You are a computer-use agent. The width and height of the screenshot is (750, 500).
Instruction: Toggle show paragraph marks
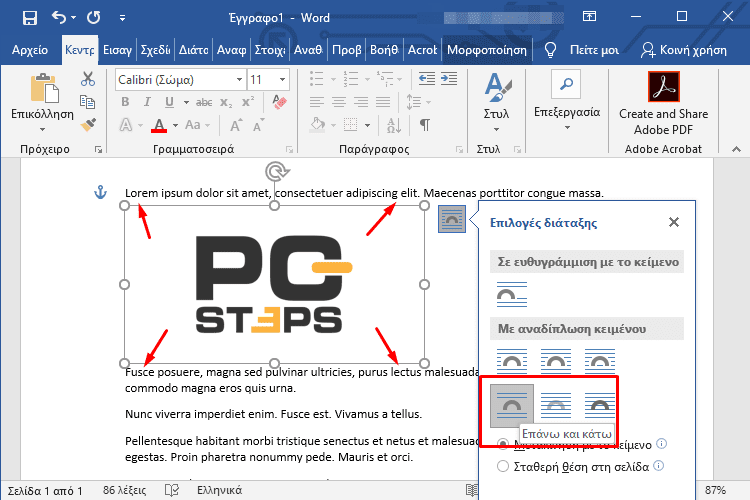pyautogui.click(x=424, y=125)
